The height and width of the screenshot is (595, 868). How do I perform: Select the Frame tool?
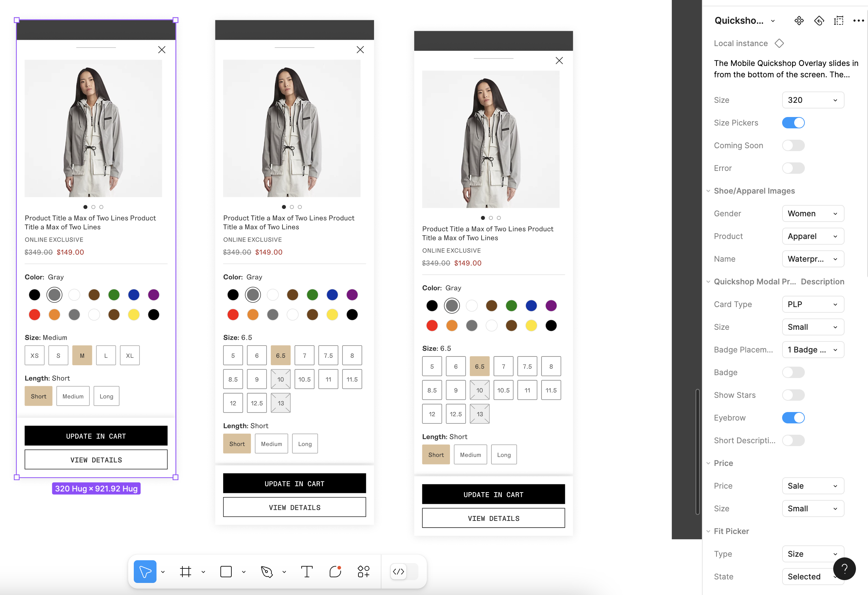click(x=186, y=572)
